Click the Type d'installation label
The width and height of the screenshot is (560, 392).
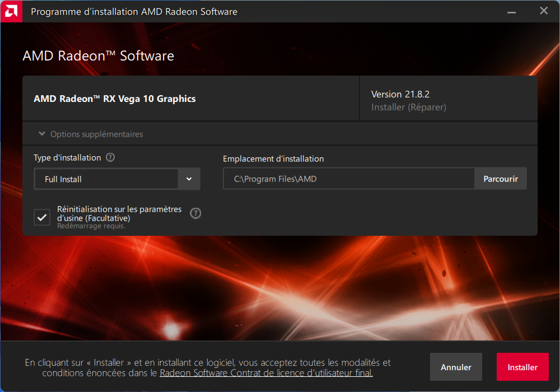click(x=67, y=158)
